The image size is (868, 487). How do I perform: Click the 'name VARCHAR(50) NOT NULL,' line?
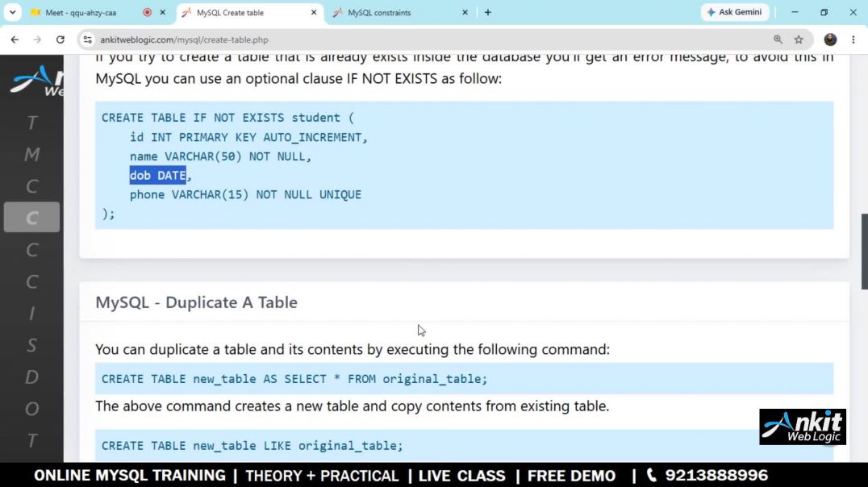(220, 156)
